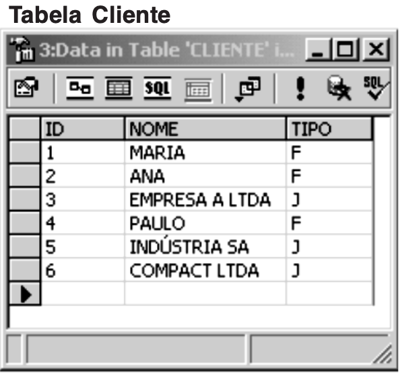400x373 pixels.
Task: Maximize the CLIENTE data window
Action: [x=346, y=49]
